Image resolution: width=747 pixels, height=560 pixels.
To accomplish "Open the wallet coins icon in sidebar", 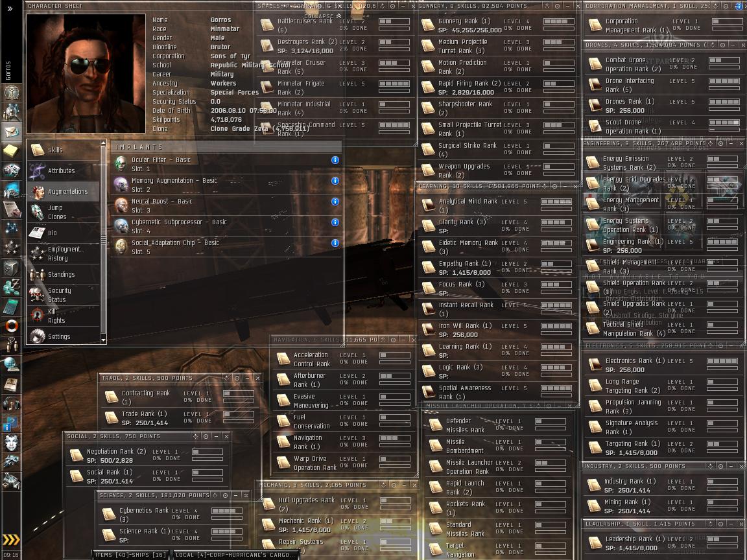I will tap(12, 287).
